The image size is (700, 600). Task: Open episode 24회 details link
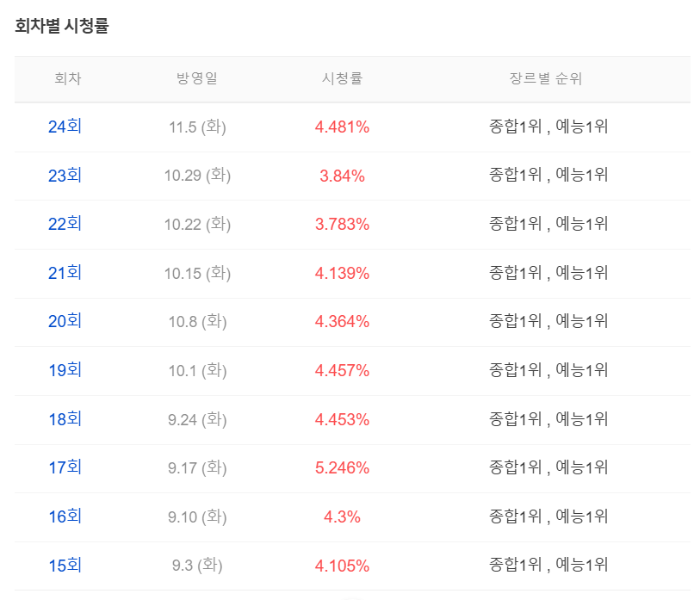point(65,127)
